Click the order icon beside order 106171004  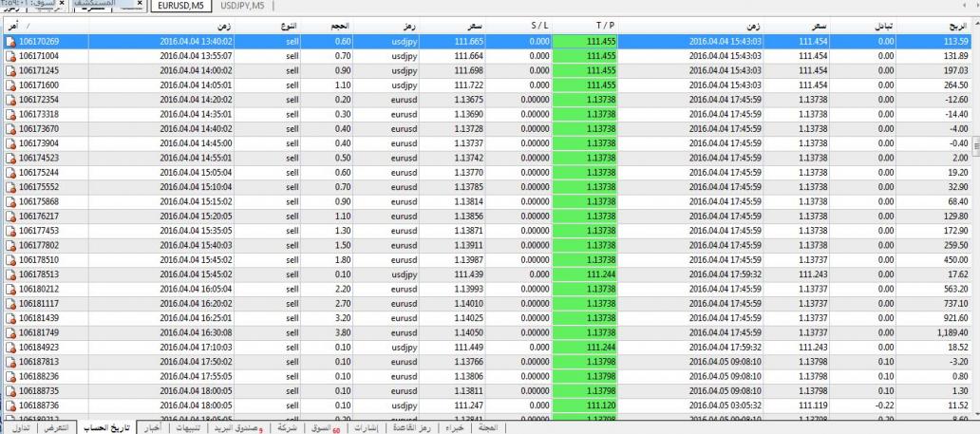pos(10,56)
